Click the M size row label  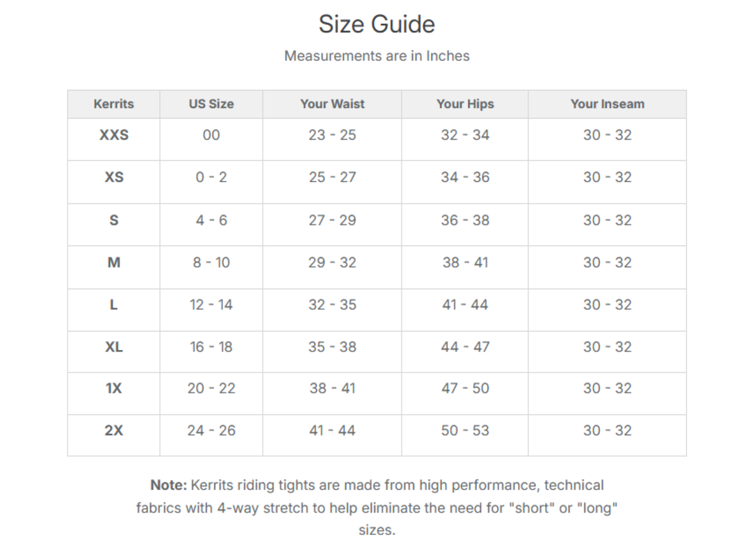[114, 262]
